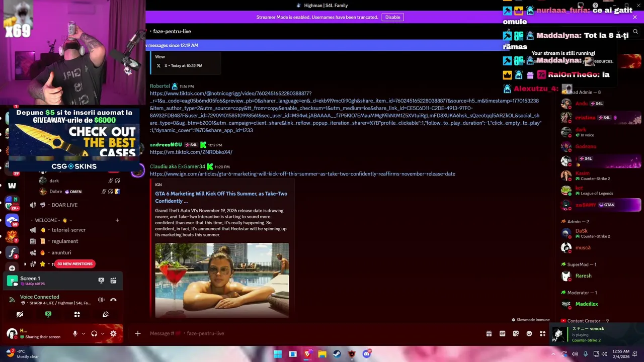This screenshot has height=362, width=644.
Task: Open the tutorial-server channel
Action: point(68,230)
